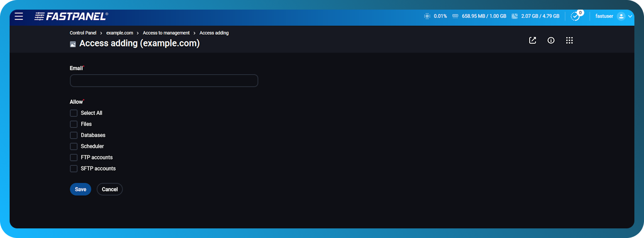This screenshot has width=644, height=238.
Task: Navigate to Access to management breadcrumb
Action: click(x=166, y=33)
